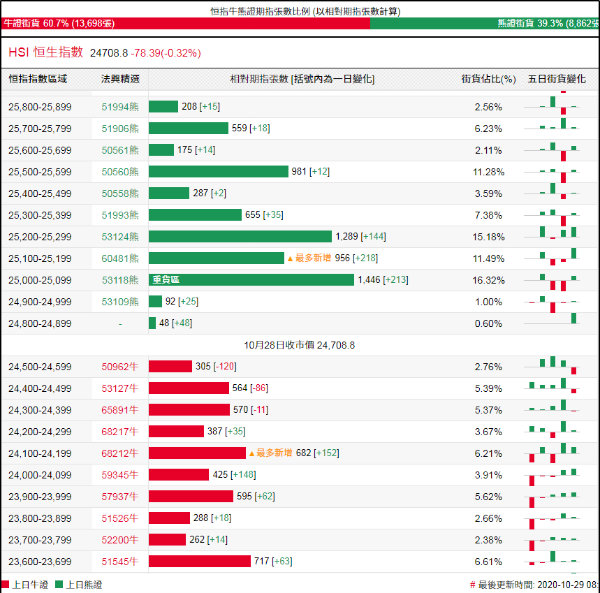
Task: Click the green 上日熊證 legend square
Action: tap(59, 584)
